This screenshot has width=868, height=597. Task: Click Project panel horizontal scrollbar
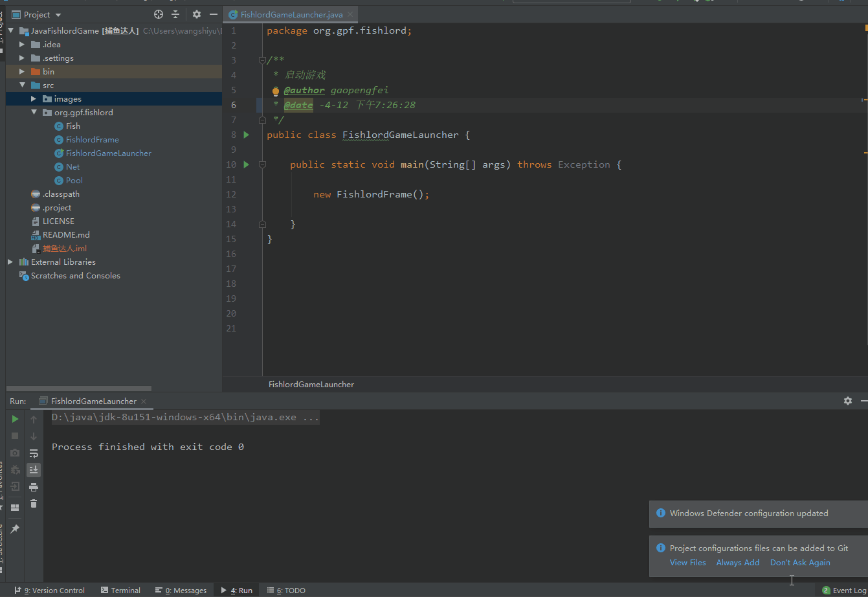point(78,389)
